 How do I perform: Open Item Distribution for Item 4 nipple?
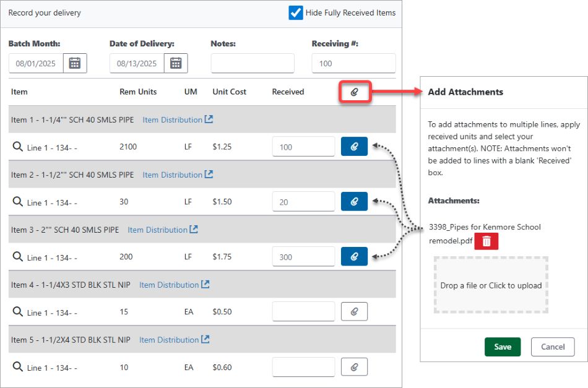[175, 285]
